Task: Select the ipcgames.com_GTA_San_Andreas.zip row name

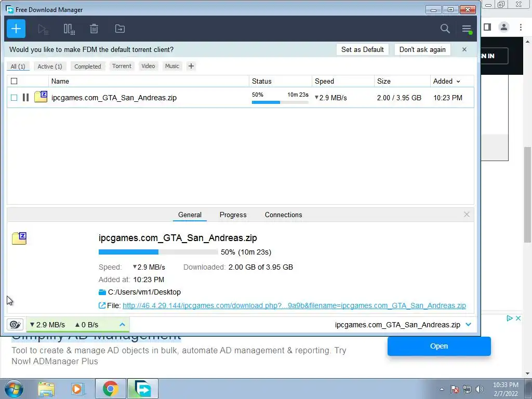Action: click(x=114, y=98)
